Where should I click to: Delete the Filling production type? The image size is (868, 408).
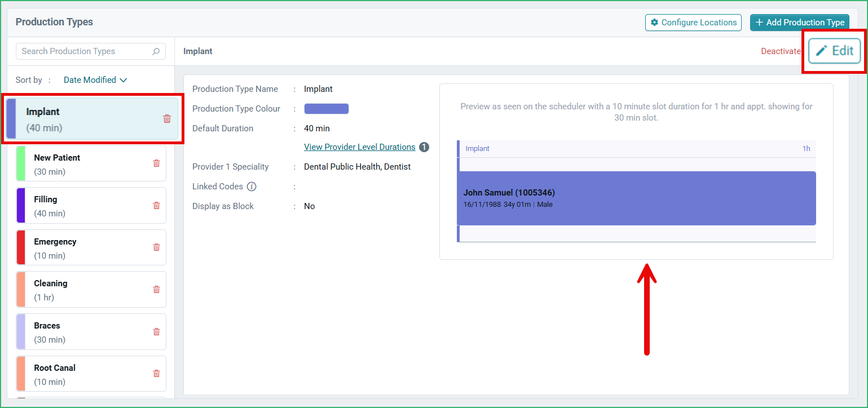click(x=157, y=205)
